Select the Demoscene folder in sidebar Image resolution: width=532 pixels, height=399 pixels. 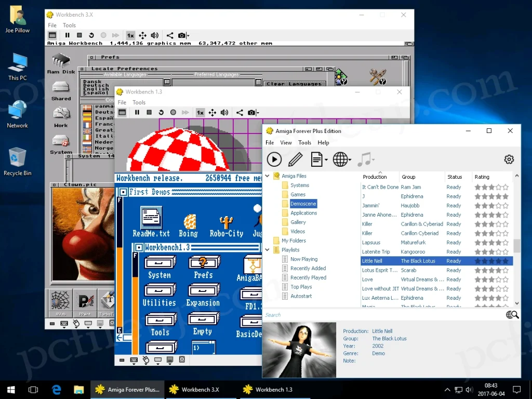click(x=303, y=203)
